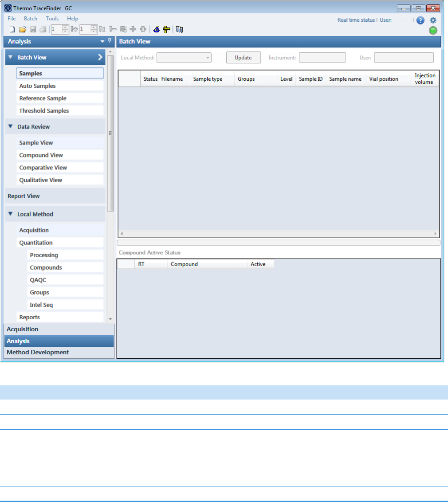Open the Help menu

(x=73, y=19)
